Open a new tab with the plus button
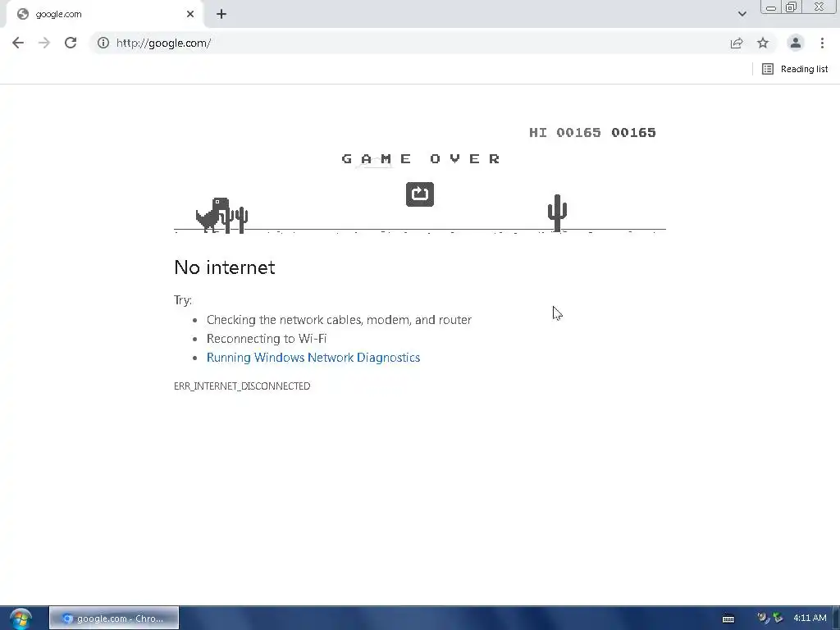Image resolution: width=840 pixels, height=630 pixels. [221, 15]
